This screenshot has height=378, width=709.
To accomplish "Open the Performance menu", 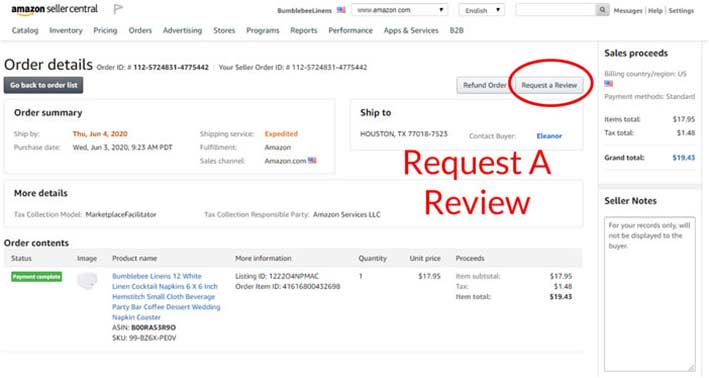I will (x=350, y=30).
